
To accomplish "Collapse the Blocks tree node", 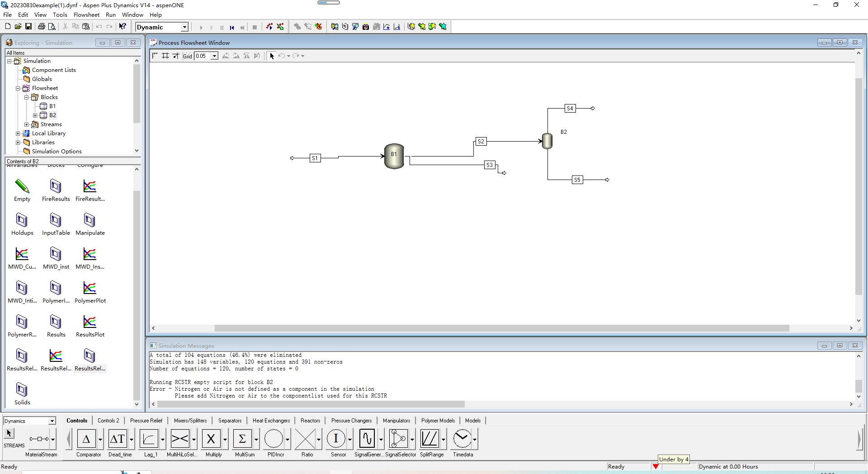I will tap(26, 97).
